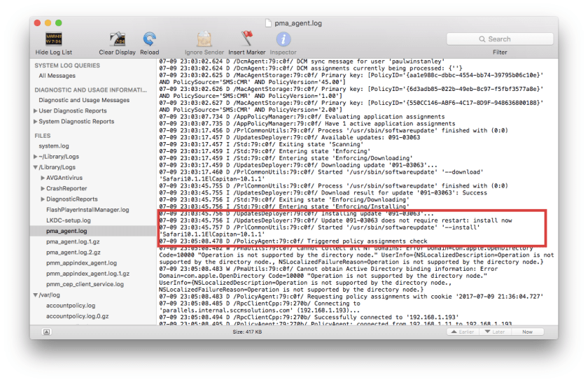Click the Insert Marker flag icon
The width and height of the screenshot is (588, 382).
[246, 39]
